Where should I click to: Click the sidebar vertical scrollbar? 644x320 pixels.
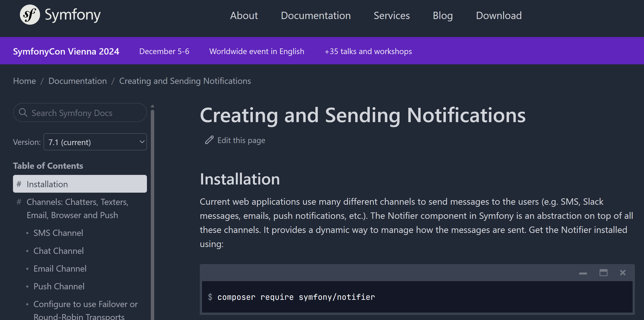pos(153,215)
